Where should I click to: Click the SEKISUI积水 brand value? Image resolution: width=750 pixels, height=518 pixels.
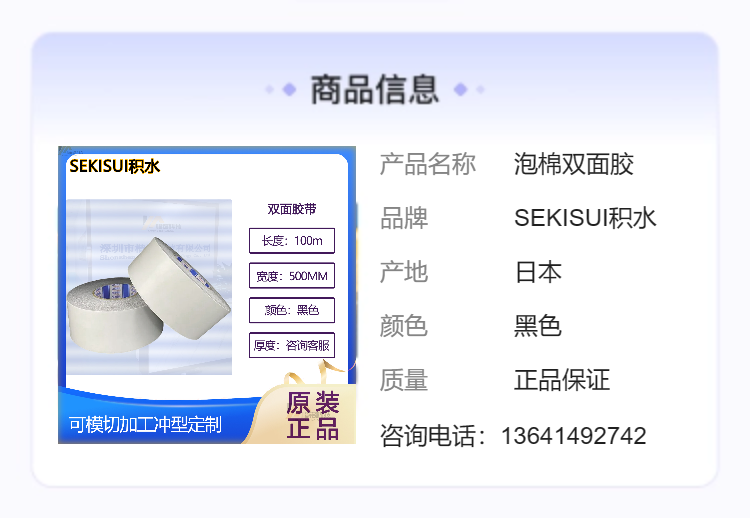[x=585, y=218]
